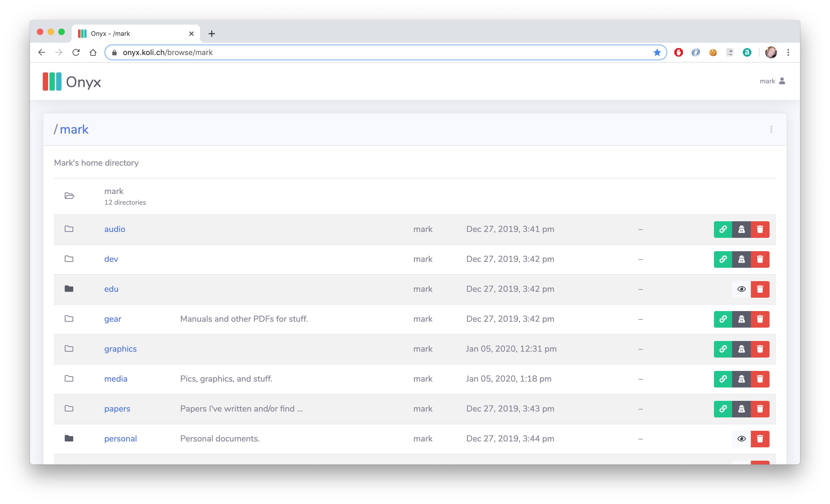Open permissions icon for media folder
Image resolution: width=830 pixels, height=504 pixels.
741,379
